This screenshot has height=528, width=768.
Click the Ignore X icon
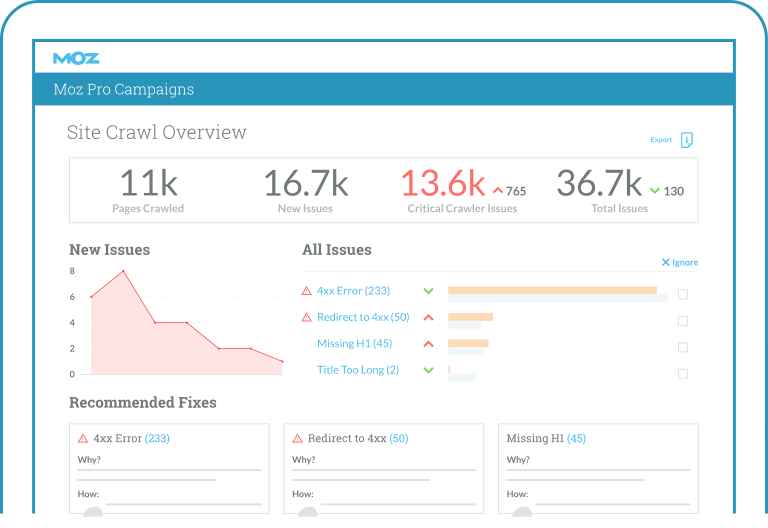(x=666, y=263)
